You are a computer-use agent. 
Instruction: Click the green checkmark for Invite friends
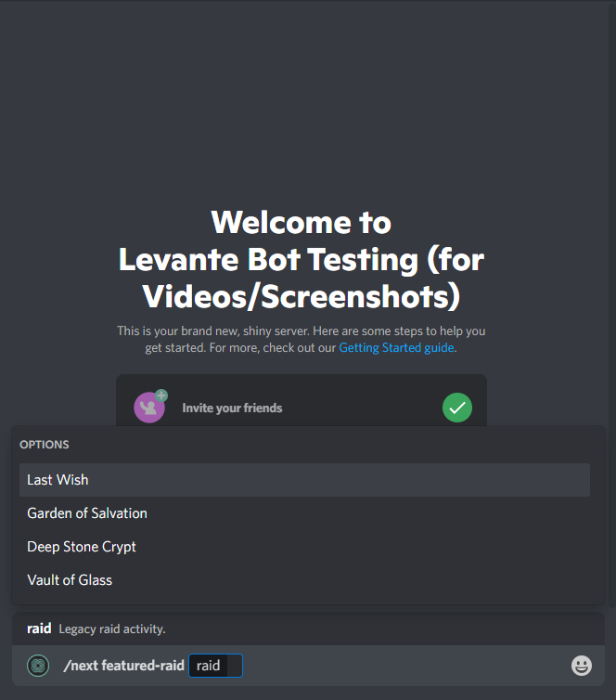coord(457,408)
